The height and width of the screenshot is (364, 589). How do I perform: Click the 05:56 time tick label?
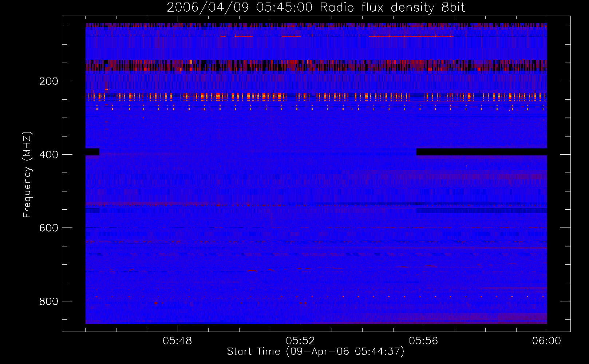pos(423,341)
